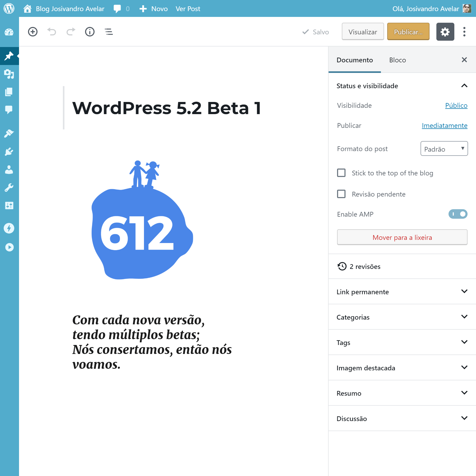Add a new block with plus button
This screenshot has height=476, width=476.
coord(33,32)
